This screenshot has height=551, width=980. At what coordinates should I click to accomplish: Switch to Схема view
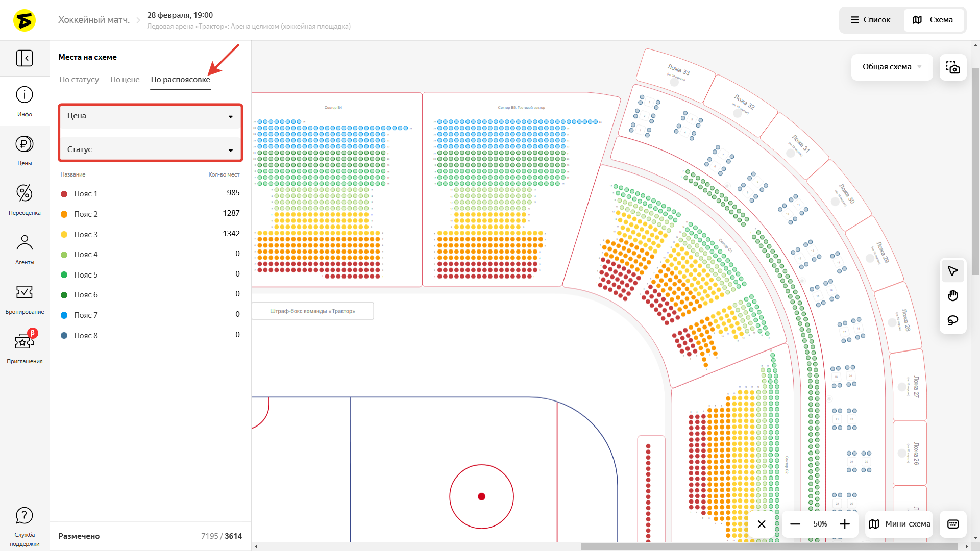(x=933, y=20)
